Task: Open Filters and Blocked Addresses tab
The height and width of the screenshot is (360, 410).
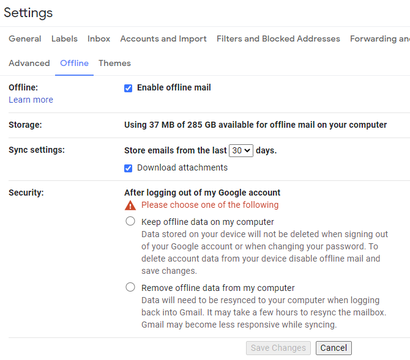Action: (278, 39)
